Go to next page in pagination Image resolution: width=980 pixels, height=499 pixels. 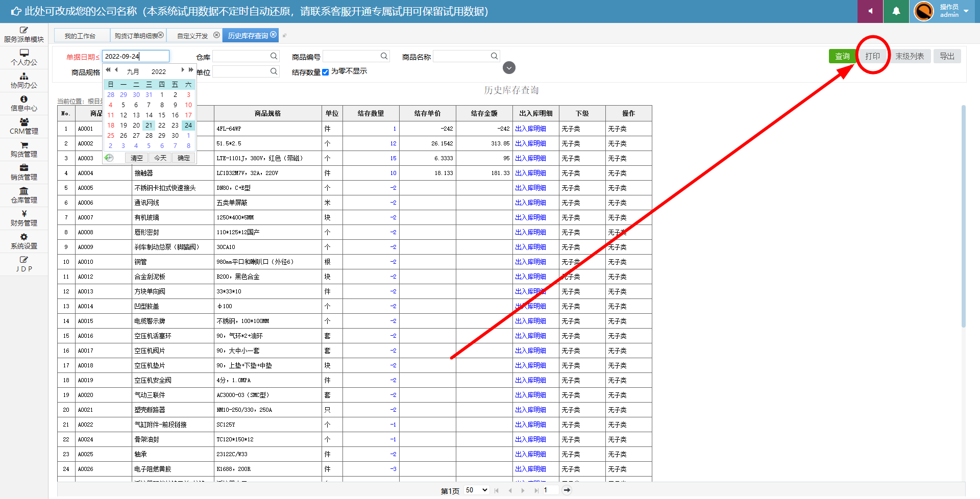523,490
